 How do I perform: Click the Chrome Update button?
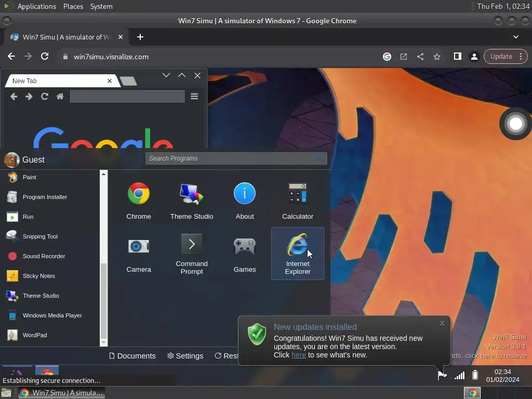pyautogui.click(x=501, y=57)
